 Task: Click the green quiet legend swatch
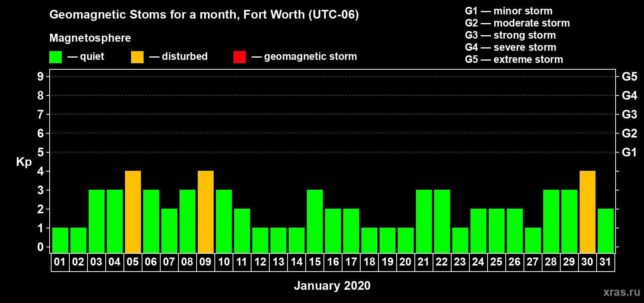(56, 57)
